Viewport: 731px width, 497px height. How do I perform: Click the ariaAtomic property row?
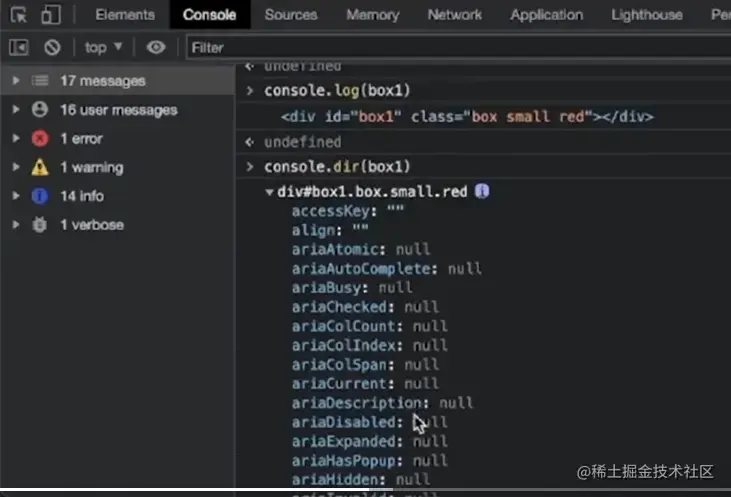pos(361,249)
